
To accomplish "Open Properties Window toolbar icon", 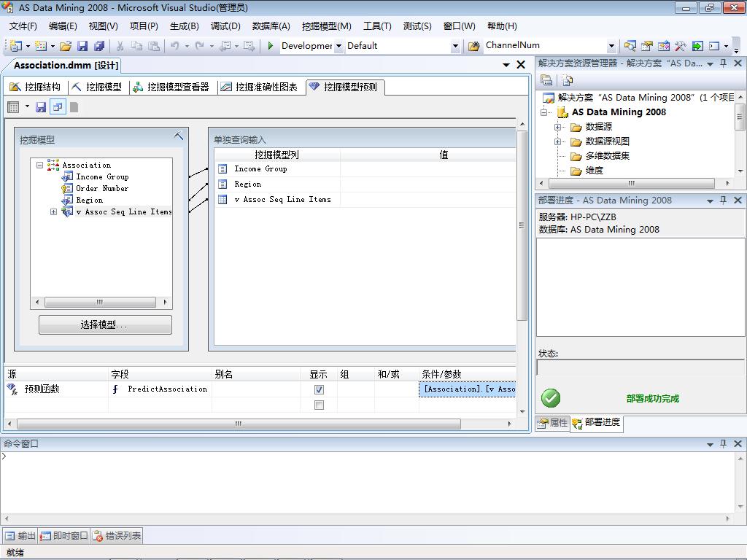I will [x=646, y=46].
